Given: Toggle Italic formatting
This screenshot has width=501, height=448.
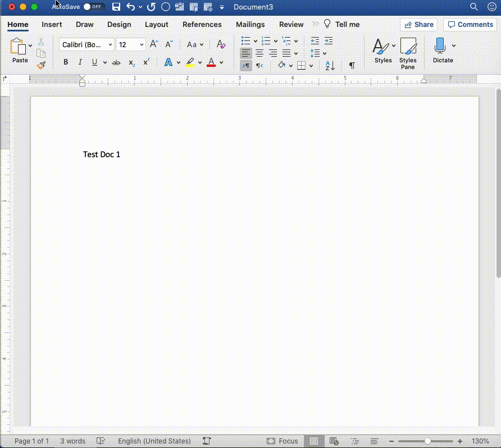Looking at the screenshot, I should pyautogui.click(x=80, y=62).
